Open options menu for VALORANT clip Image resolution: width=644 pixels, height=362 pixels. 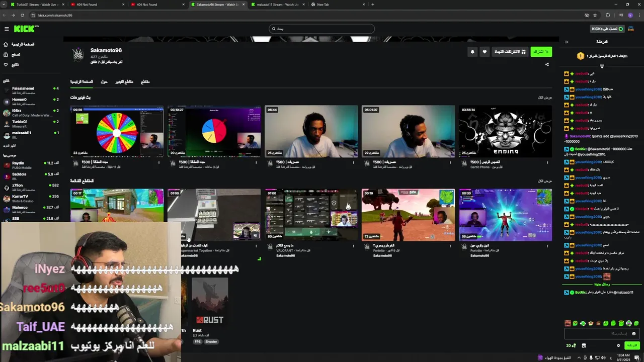[353, 246]
